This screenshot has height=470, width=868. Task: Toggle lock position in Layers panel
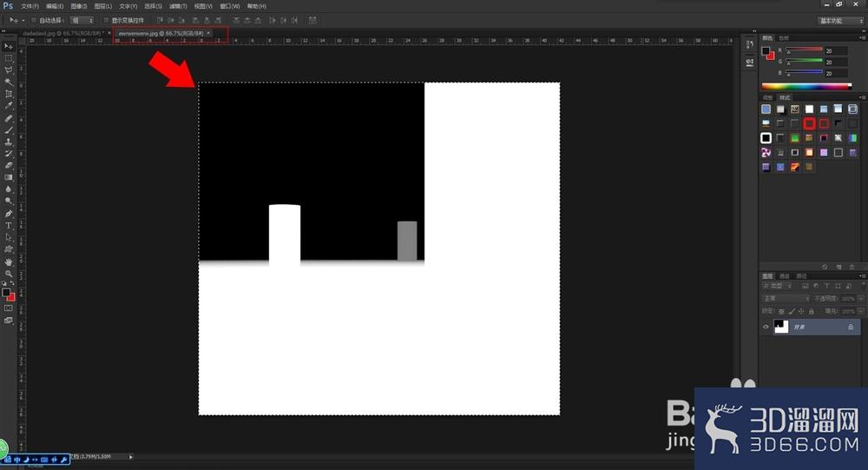click(x=801, y=312)
